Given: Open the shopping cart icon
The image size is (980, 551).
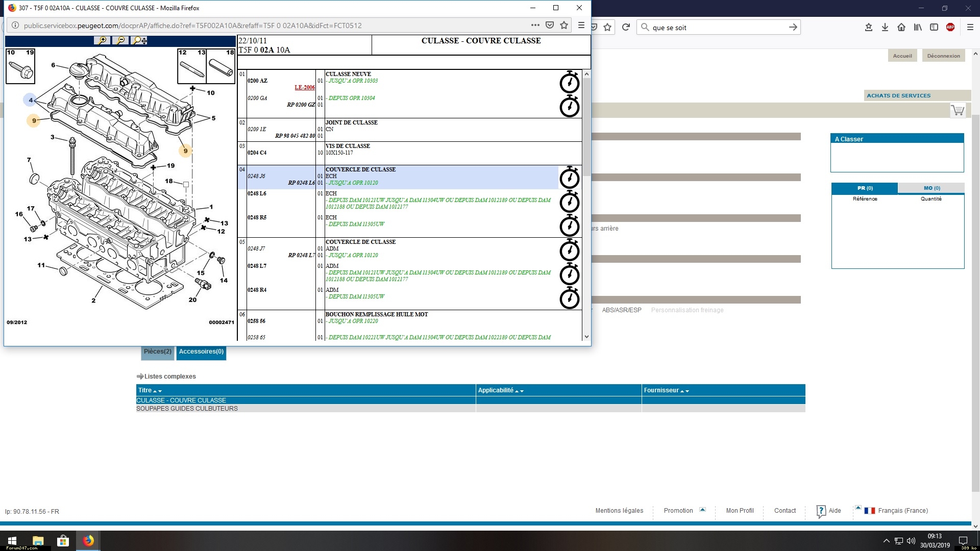Looking at the screenshot, I should point(958,110).
